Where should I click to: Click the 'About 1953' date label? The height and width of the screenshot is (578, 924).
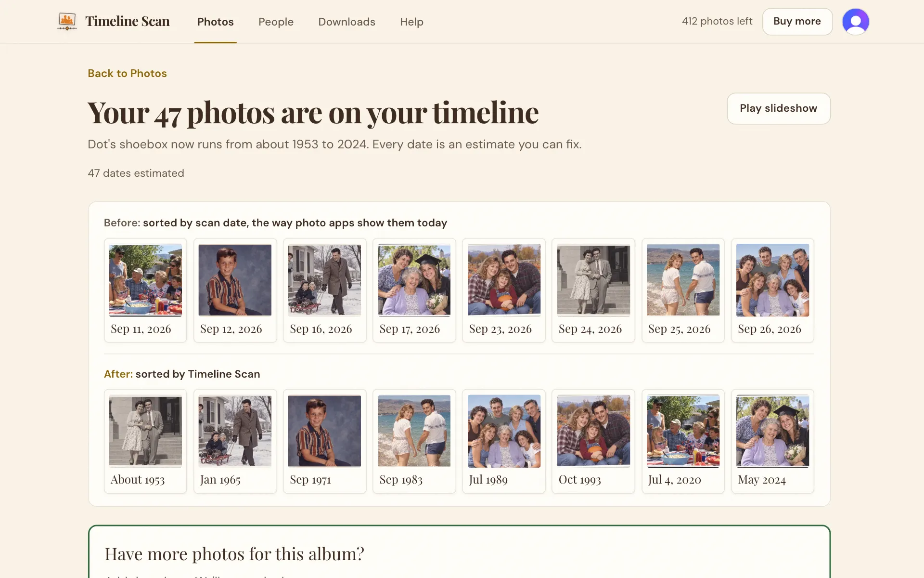[138, 480]
